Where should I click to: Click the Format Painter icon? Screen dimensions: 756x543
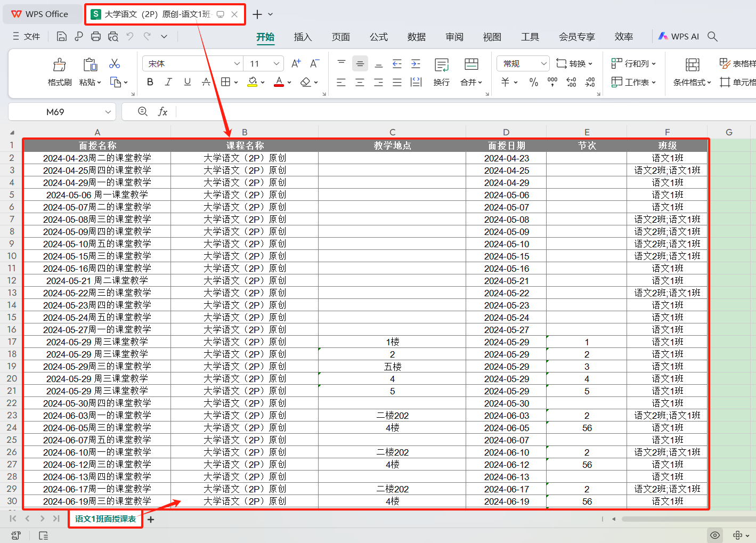pyautogui.click(x=59, y=65)
